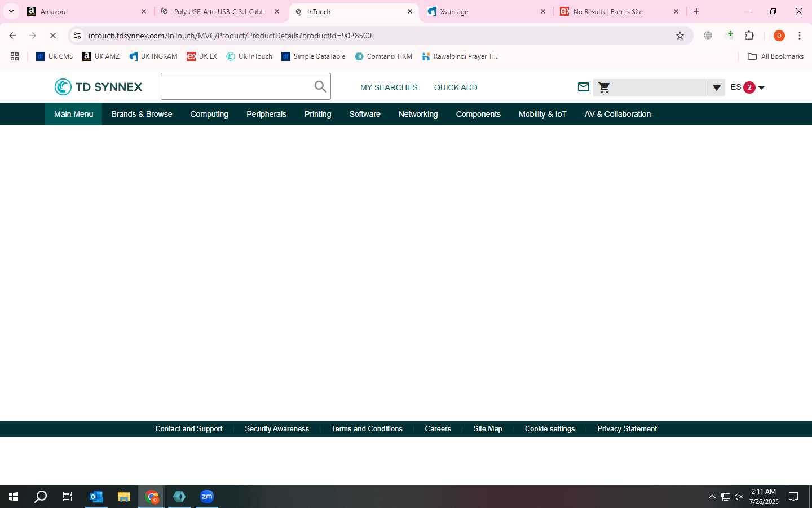The width and height of the screenshot is (812, 508).
Task: Open the Chrome profile avatar
Action: (779, 36)
